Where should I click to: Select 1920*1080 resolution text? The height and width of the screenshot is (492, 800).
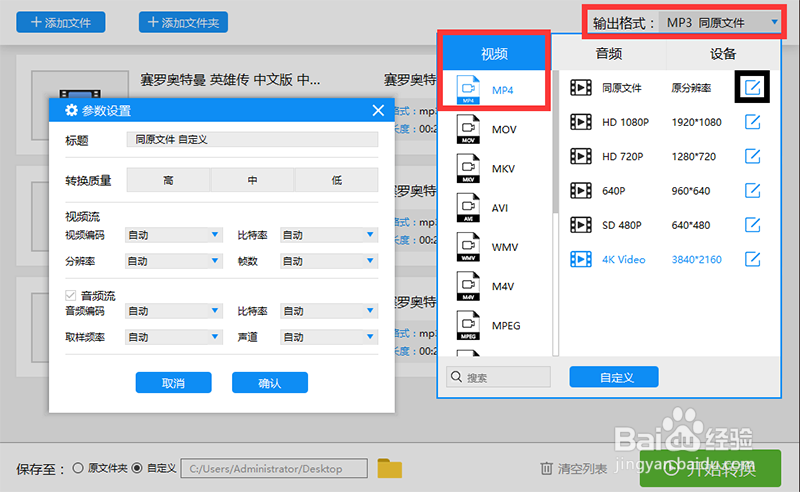(696, 122)
